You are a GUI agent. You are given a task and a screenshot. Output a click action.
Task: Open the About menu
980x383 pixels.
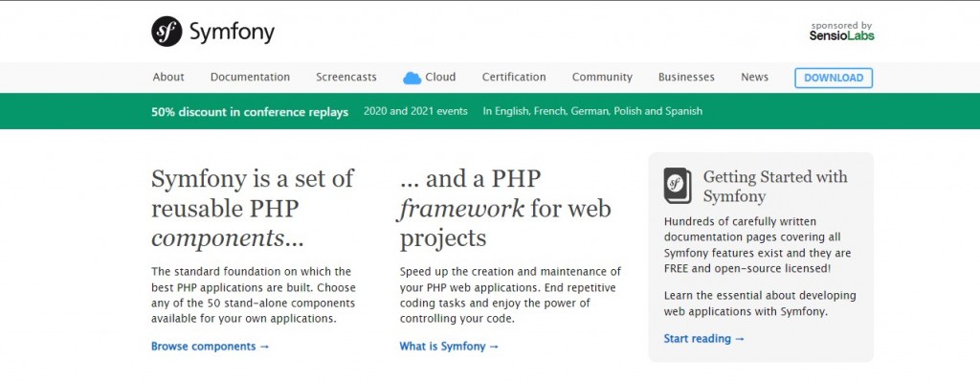click(x=168, y=77)
